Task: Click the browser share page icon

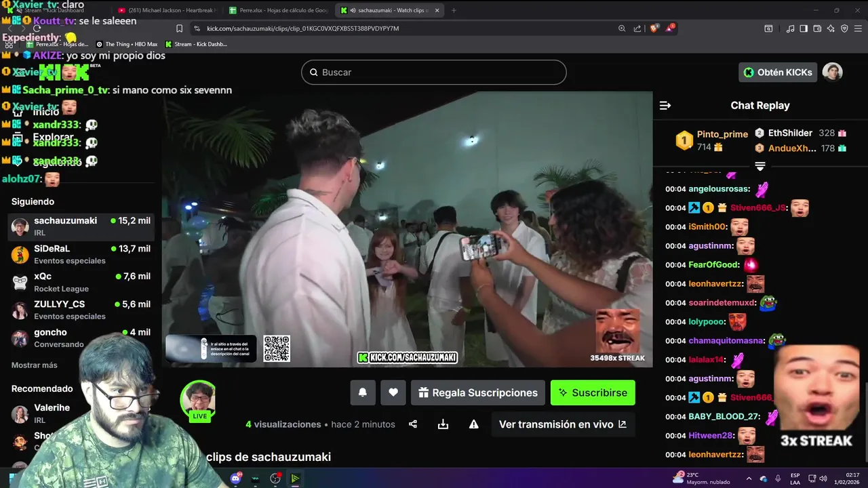Action: [637, 28]
